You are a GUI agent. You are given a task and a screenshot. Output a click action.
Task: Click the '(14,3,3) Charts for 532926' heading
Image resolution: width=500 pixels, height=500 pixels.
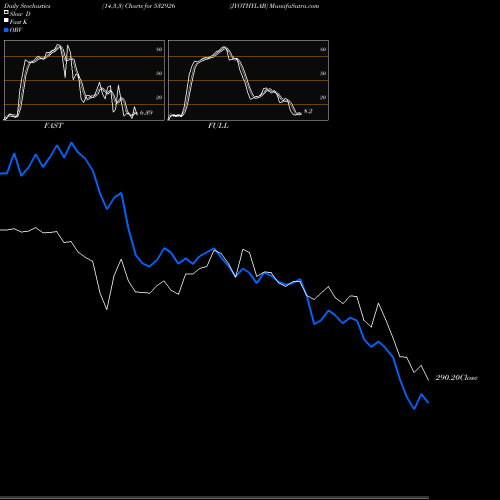pyautogui.click(x=139, y=6)
